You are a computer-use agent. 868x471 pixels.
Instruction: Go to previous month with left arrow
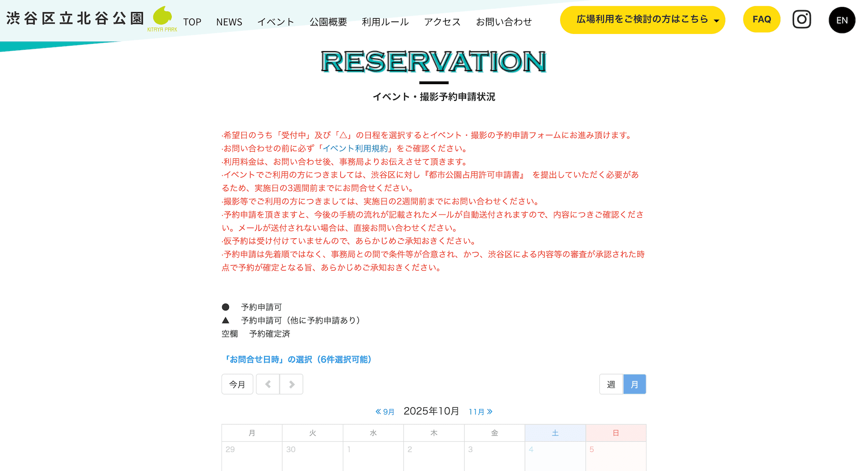(x=268, y=384)
